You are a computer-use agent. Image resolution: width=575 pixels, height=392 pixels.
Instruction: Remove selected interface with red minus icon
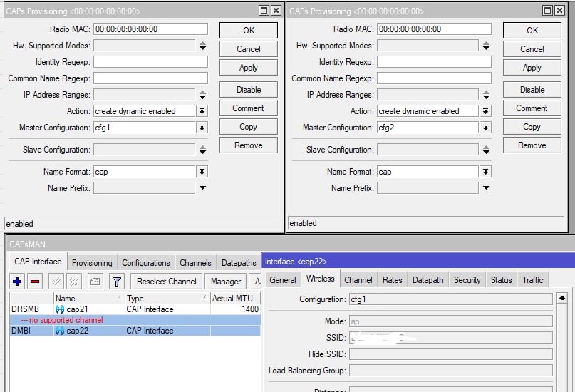coord(35,282)
